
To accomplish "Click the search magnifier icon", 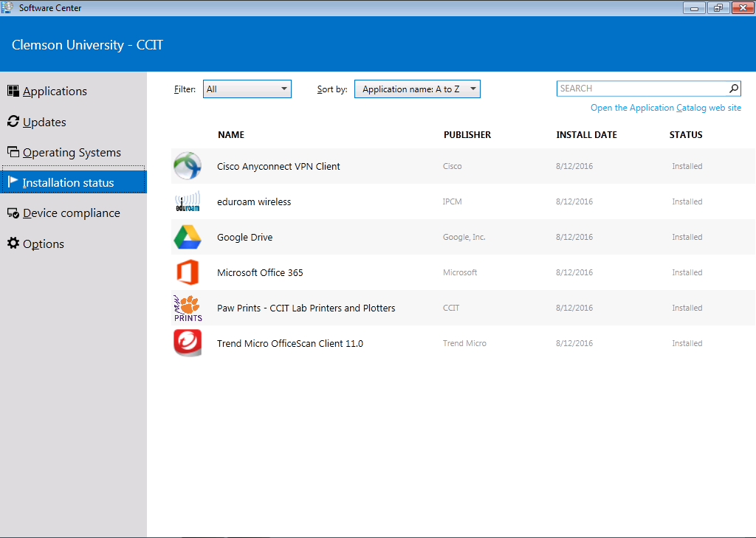I will pyautogui.click(x=733, y=89).
